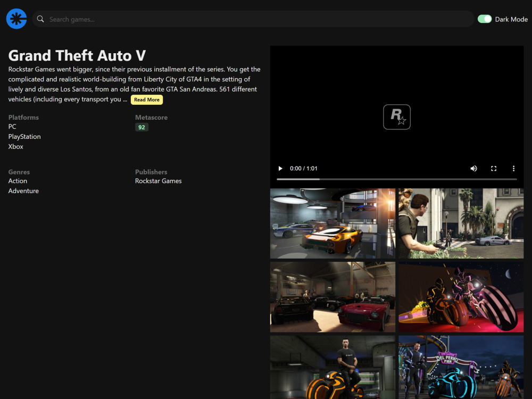Click the Genres section label

tap(19, 172)
